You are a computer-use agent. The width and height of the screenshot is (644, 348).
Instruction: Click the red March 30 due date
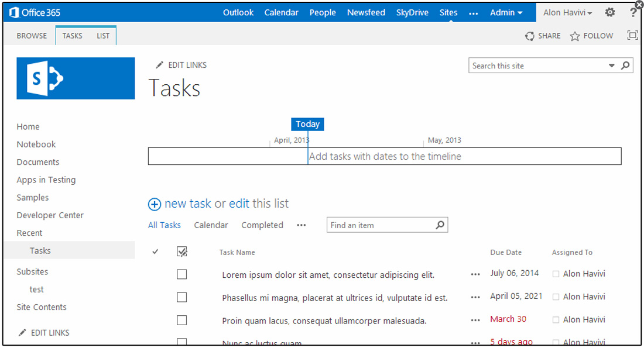tap(508, 319)
